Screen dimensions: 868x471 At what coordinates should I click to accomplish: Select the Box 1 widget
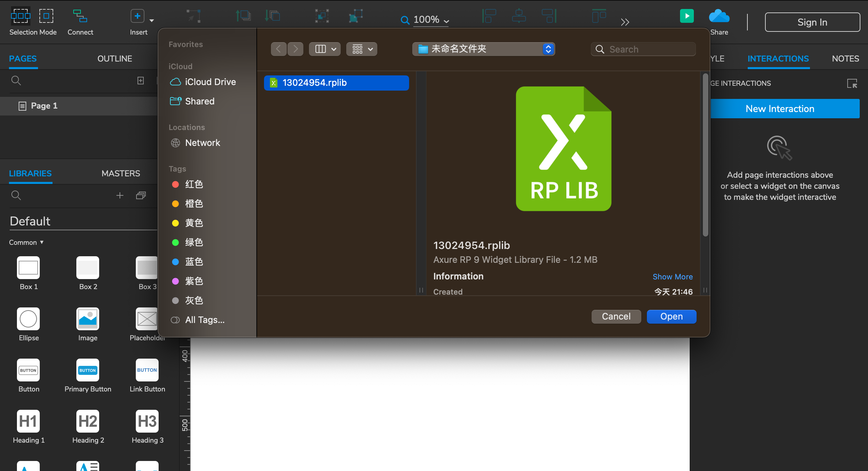tap(28, 273)
